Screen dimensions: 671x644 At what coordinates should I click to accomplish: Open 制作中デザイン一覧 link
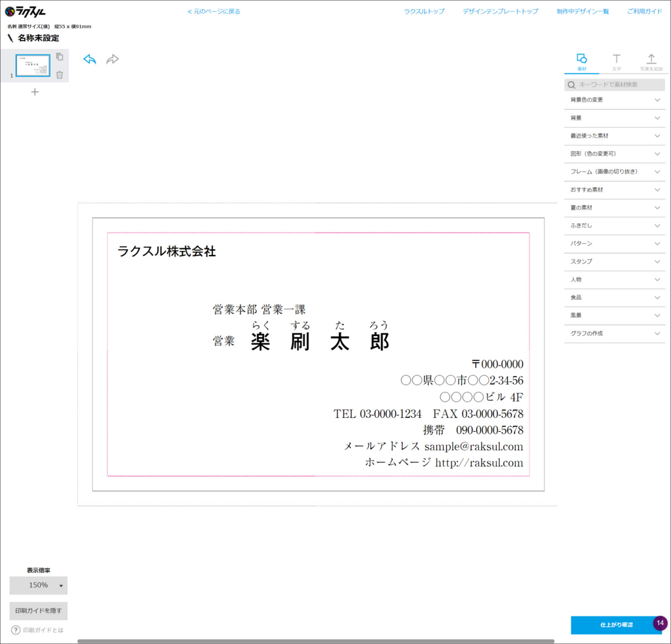(583, 12)
